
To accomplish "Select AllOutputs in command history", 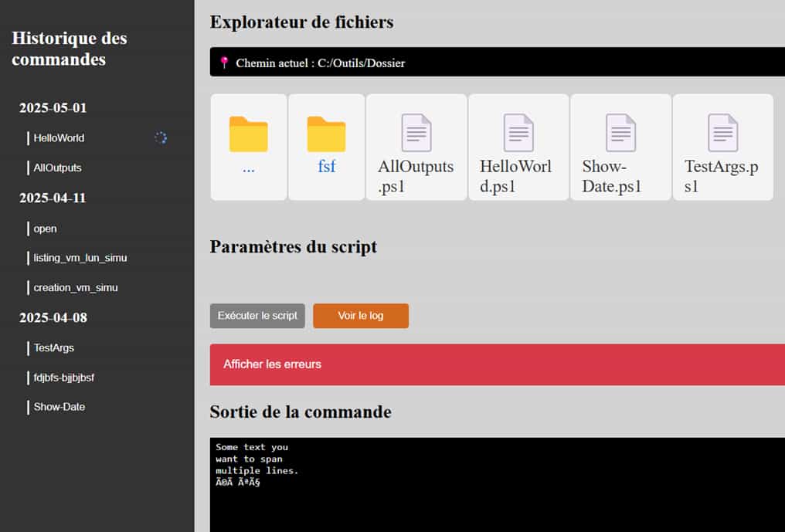I will coord(57,168).
